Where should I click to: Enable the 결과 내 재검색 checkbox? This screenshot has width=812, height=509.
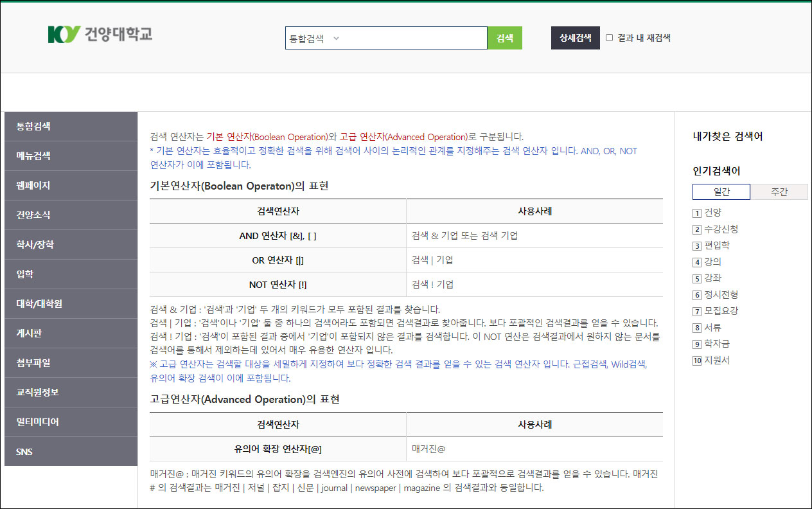610,38
